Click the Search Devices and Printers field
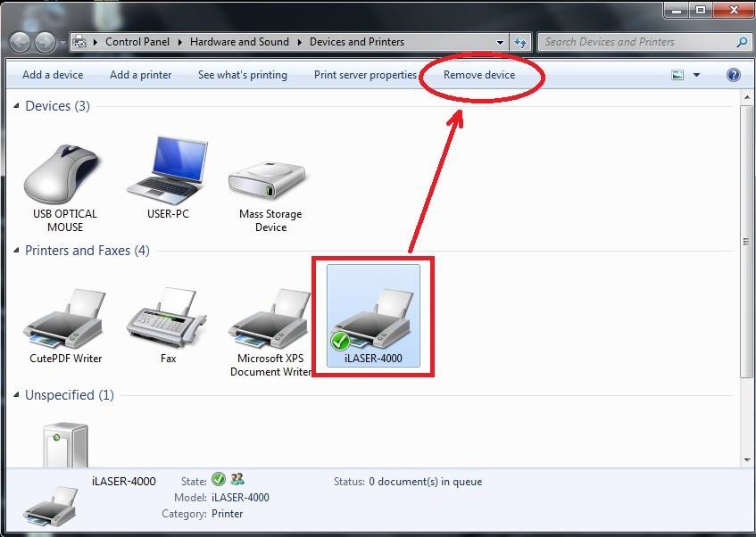 638,42
